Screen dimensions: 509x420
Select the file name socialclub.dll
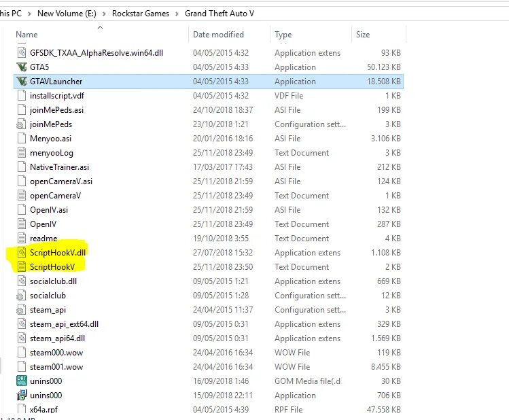(53, 281)
